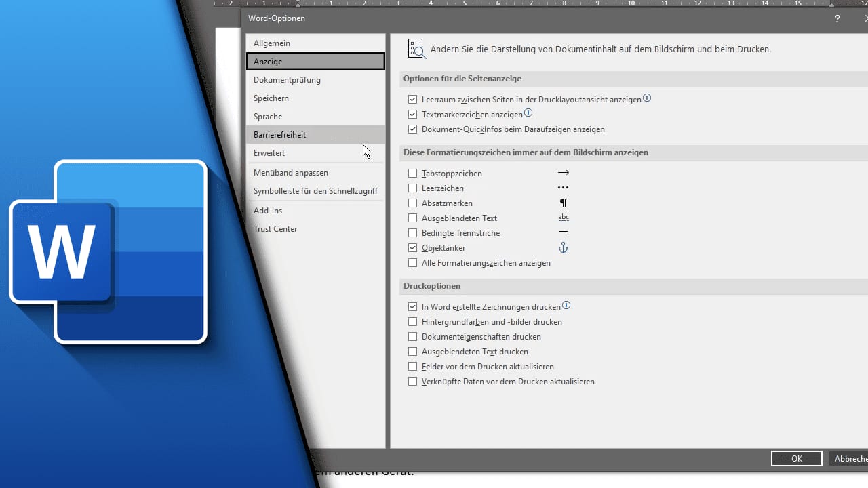This screenshot has width=868, height=488.
Task: Uncheck the Objektanker checkbox
Action: (x=413, y=248)
